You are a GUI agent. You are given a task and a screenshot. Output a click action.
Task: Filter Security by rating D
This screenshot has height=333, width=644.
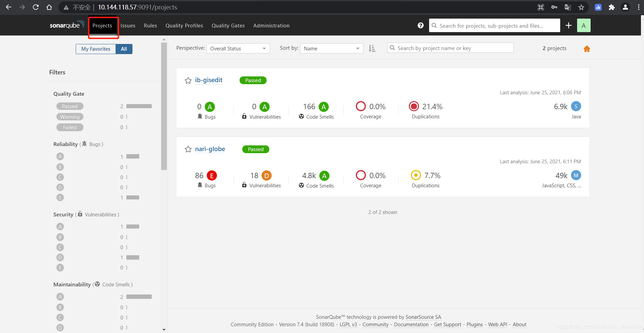60,257
